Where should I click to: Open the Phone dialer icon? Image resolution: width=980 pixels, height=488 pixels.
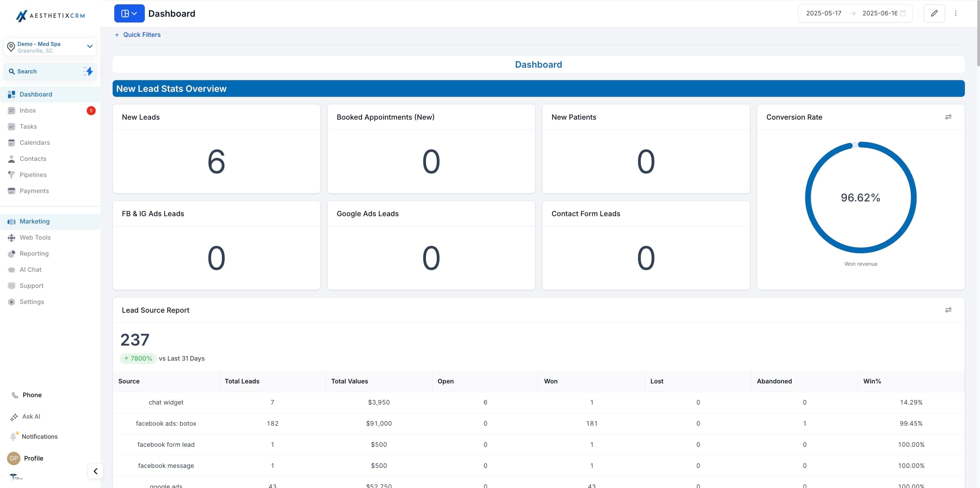[x=15, y=395]
